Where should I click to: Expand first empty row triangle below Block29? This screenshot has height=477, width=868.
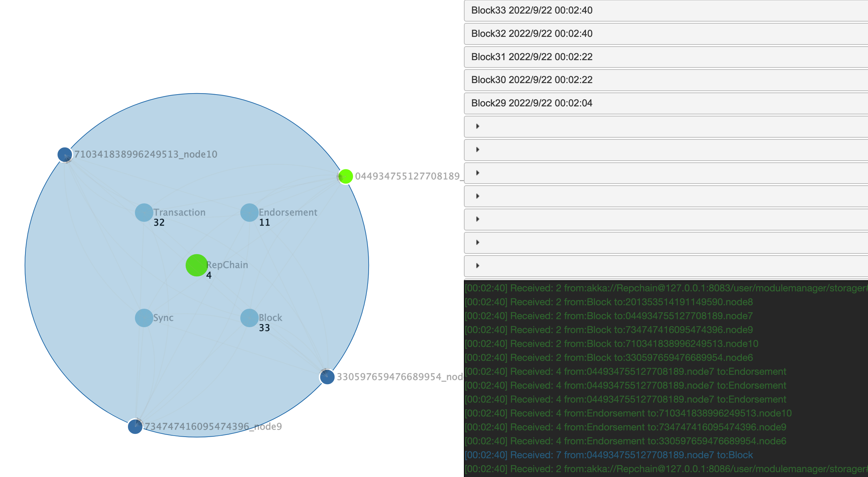tap(478, 126)
